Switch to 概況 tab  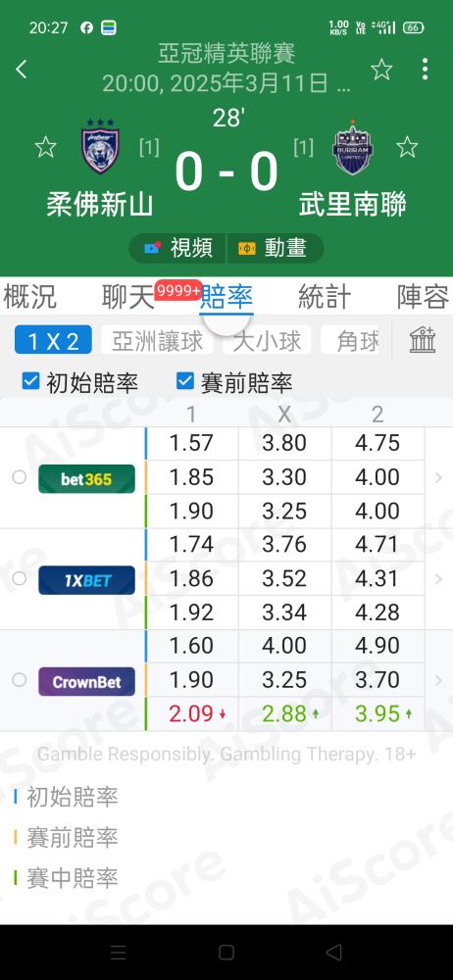click(x=29, y=297)
